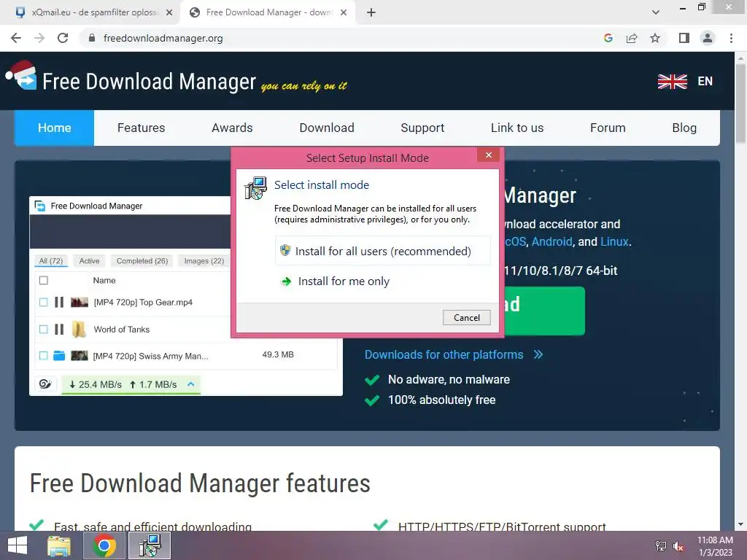Select the Images (22) filter tab

[204, 261]
